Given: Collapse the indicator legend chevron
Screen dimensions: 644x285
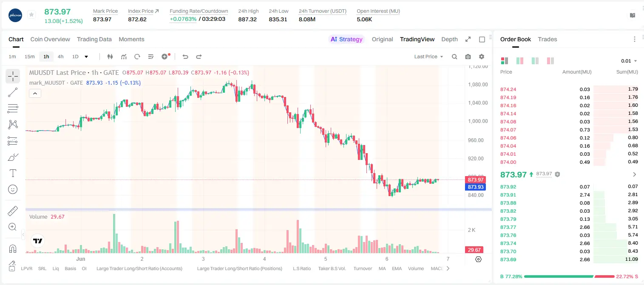Looking at the screenshot, I should click(x=35, y=93).
